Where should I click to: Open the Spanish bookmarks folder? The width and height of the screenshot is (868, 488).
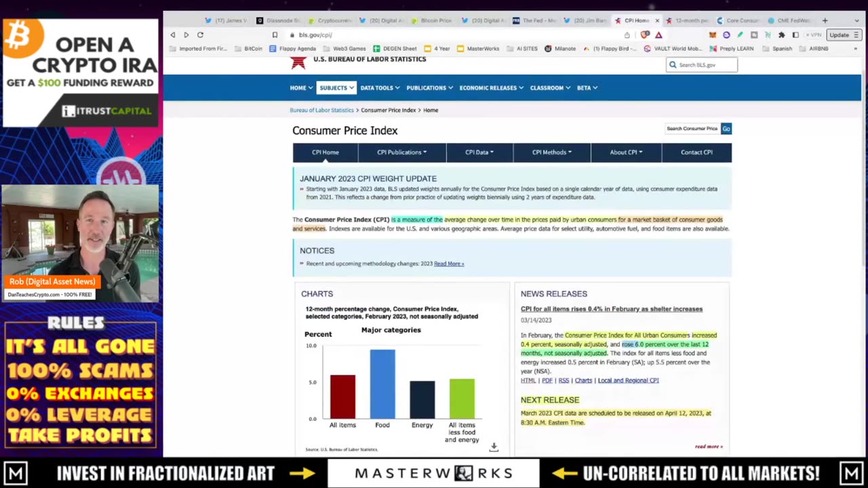pos(776,49)
